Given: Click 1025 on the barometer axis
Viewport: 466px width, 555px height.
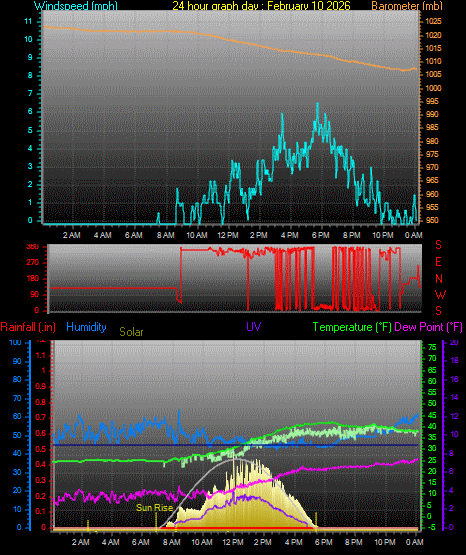Looking at the screenshot, I should (x=433, y=21).
